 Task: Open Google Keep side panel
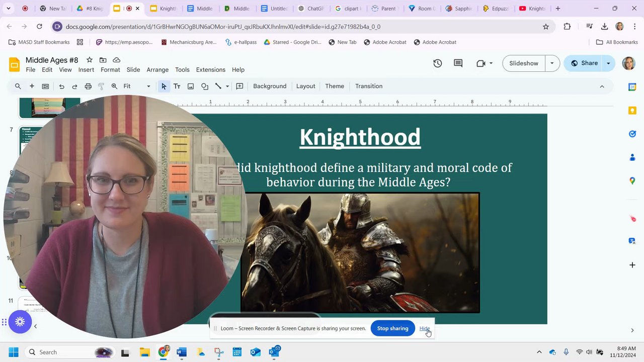(632, 111)
